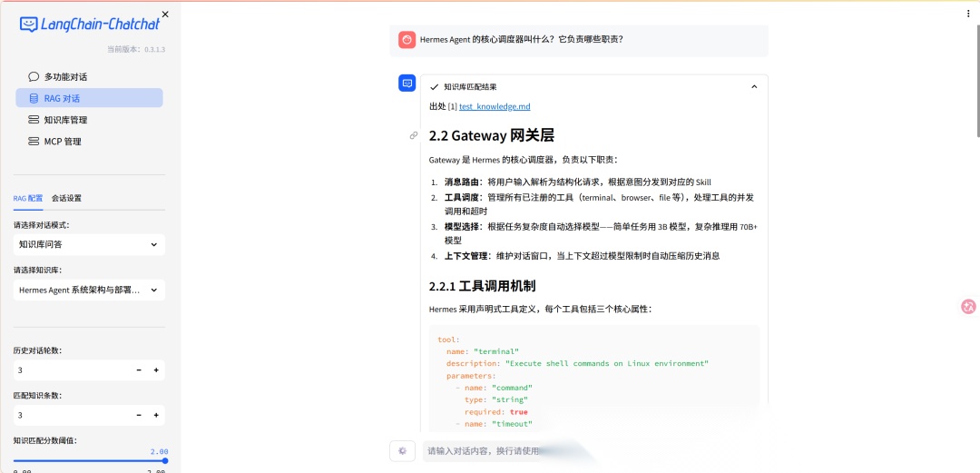The width and height of the screenshot is (980, 473).
Task: Click the assistant avatar icon on the response
Action: pos(407,83)
